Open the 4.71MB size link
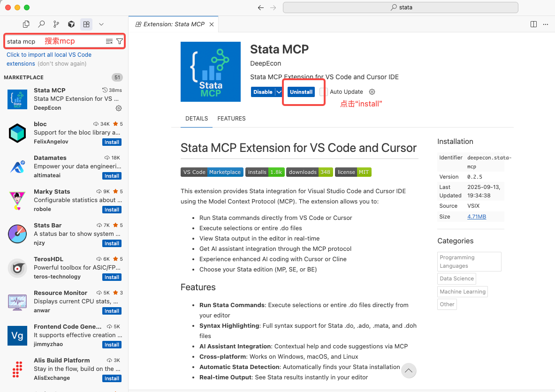 pyautogui.click(x=477, y=217)
